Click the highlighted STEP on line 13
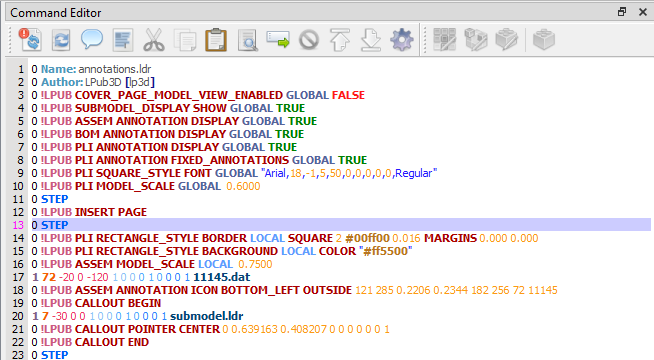Screen dimensions: 654x360 [54, 225]
